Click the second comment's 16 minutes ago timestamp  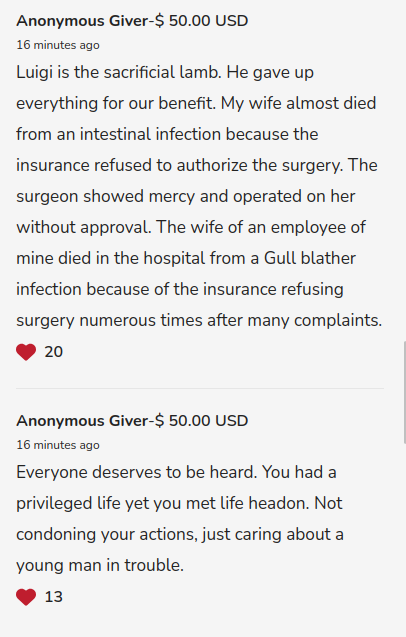(x=58, y=445)
